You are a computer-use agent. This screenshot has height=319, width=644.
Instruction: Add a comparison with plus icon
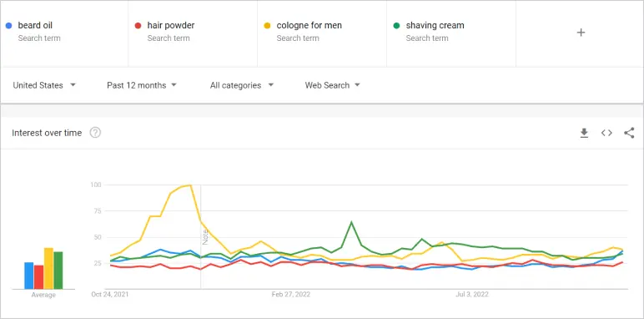coord(581,33)
